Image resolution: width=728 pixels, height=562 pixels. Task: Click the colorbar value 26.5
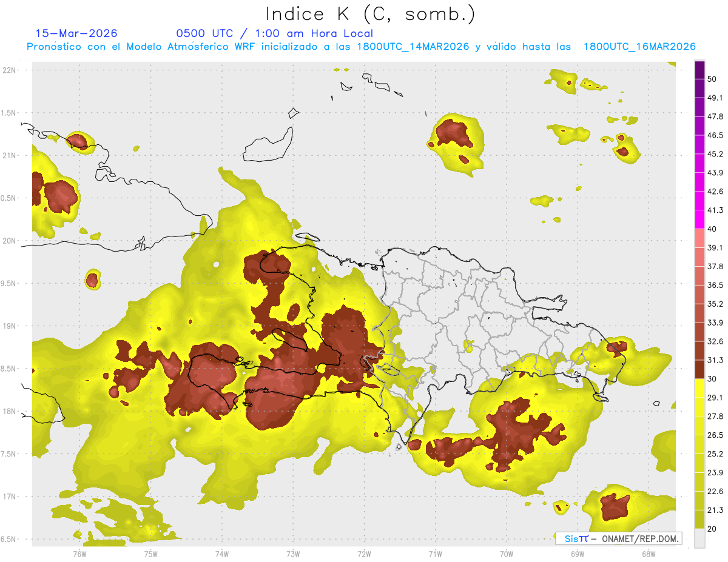[x=715, y=435]
